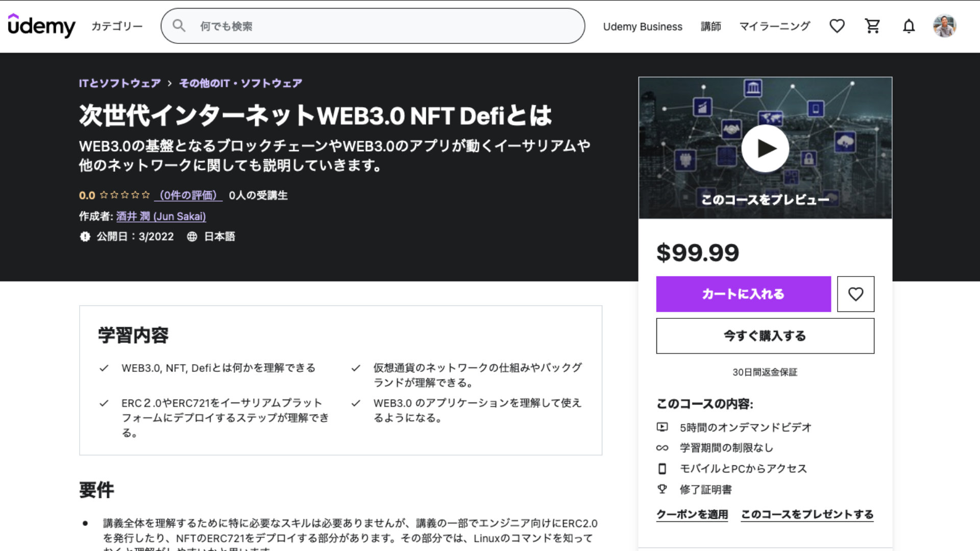Image resolution: width=980 pixels, height=551 pixels.
Task: Open the shopping cart icon
Action: tap(872, 26)
